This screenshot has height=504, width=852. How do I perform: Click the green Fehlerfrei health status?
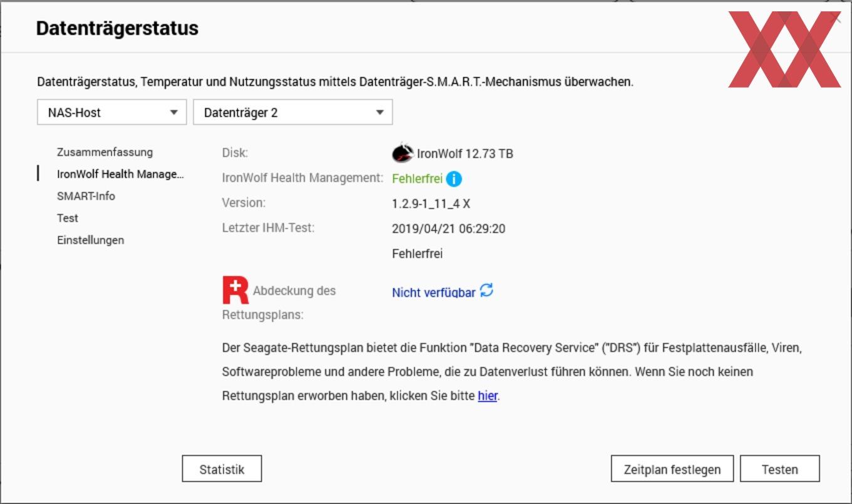coord(417,178)
